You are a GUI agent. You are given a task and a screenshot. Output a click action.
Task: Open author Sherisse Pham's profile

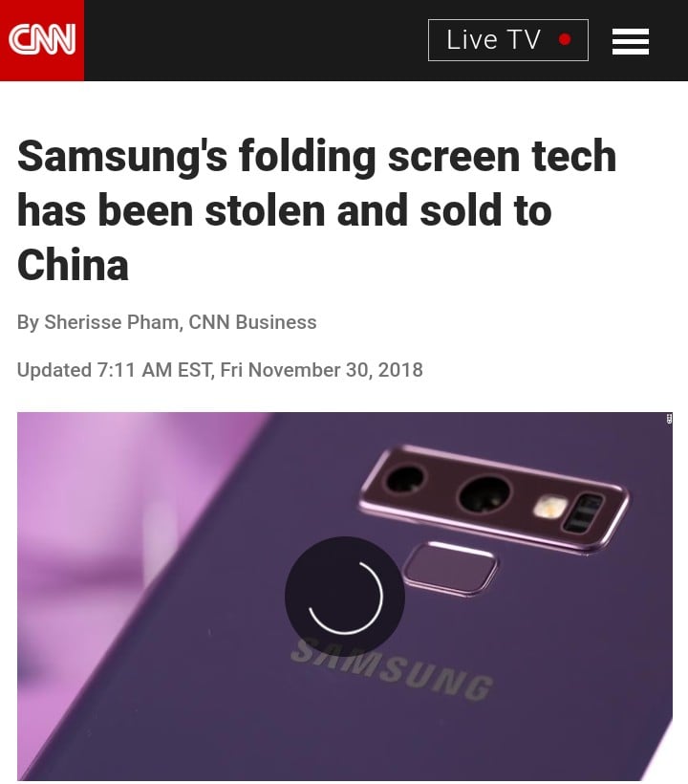pyautogui.click(x=112, y=322)
